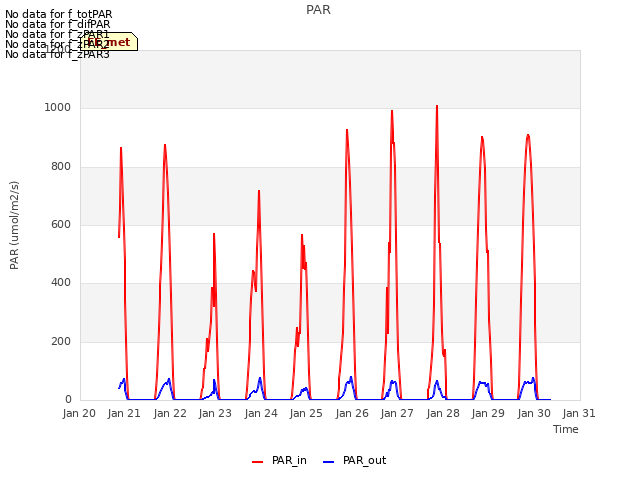
Task: Click the Jan 21 tick label
Action: [x=124, y=413]
